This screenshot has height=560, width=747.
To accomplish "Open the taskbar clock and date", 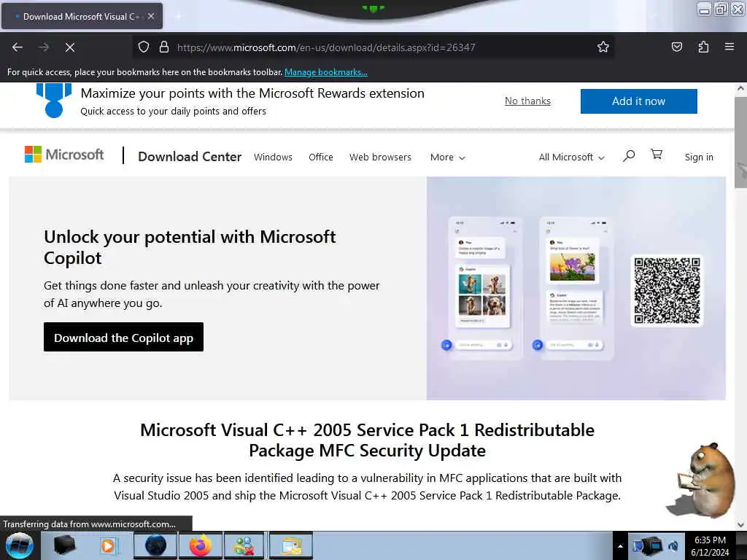I will pyautogui.click(x=710, y=546).
